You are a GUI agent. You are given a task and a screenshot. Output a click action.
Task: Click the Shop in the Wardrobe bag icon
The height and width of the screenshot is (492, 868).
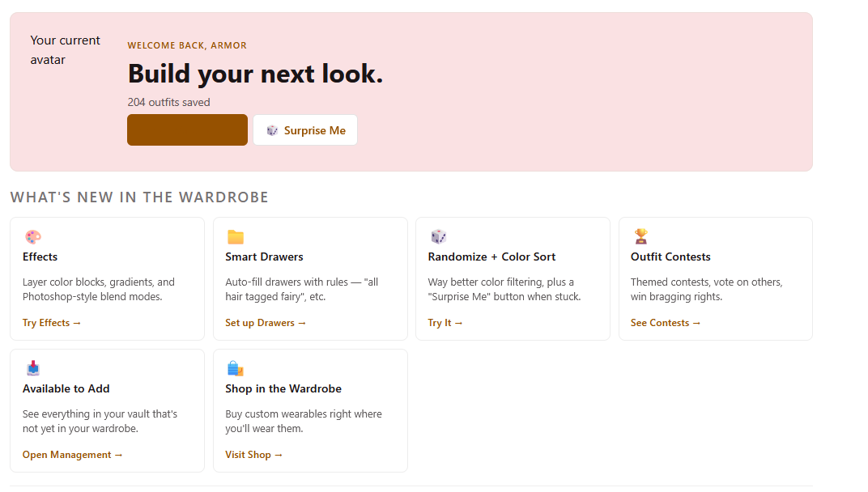click(x=236, y=369)
